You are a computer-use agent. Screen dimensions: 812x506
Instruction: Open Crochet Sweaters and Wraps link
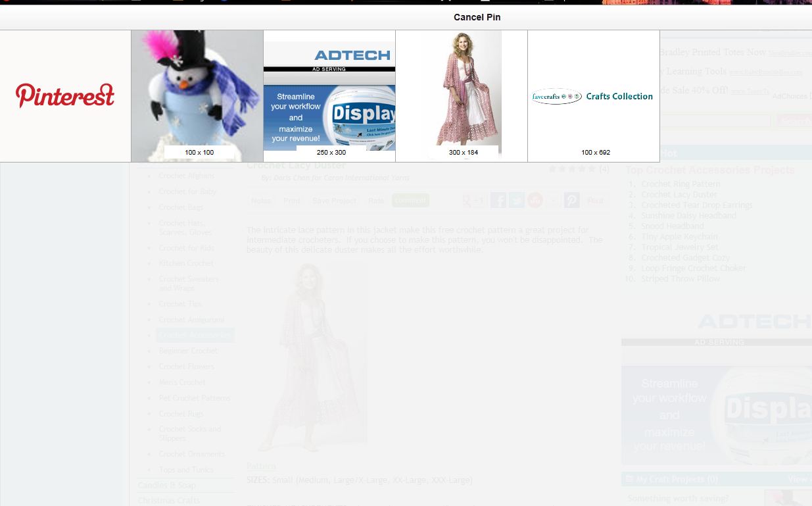(189, 284)
